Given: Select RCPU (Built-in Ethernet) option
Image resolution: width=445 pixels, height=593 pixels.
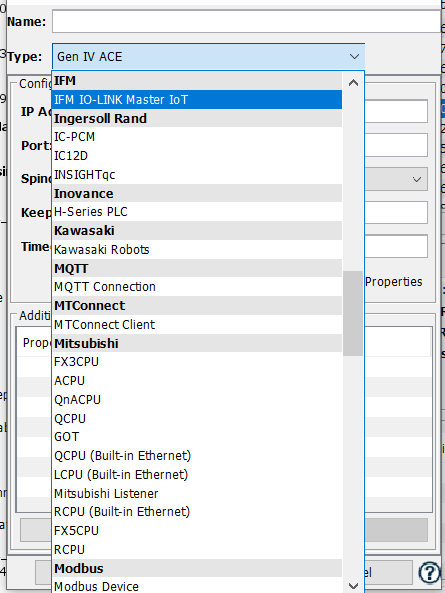Looking at the screenshot, I should (197, 512).
